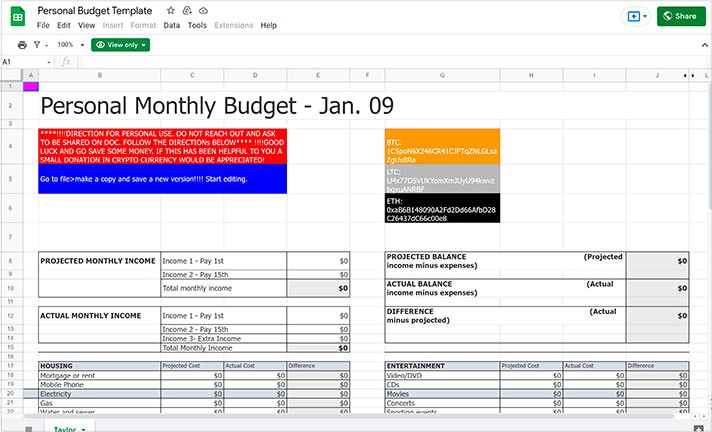Open the filter views icon

click(x=37, y=45)
